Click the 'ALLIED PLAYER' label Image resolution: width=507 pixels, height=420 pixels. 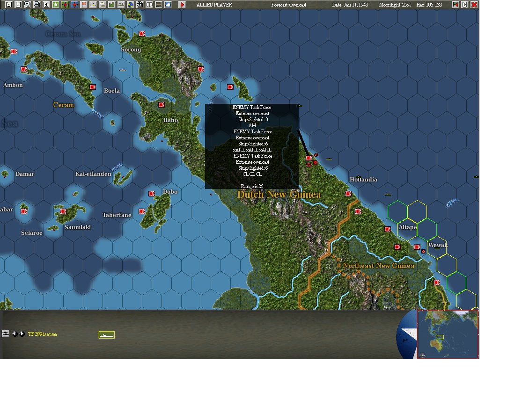click(214, 5)
